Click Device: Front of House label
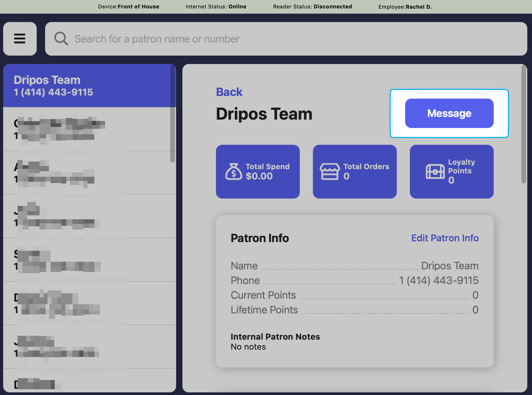The height and width of the screenshot is (395, 532). tap(129, 7)
